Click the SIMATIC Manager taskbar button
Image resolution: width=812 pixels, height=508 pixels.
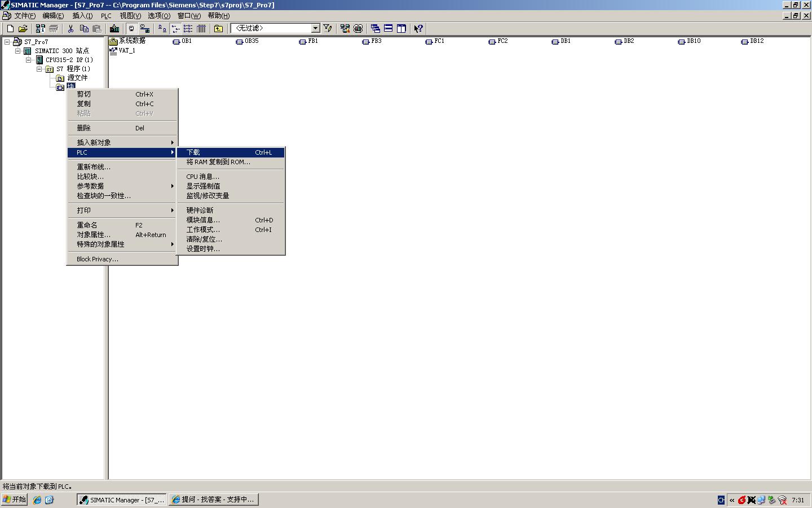(x=122, y=500)
